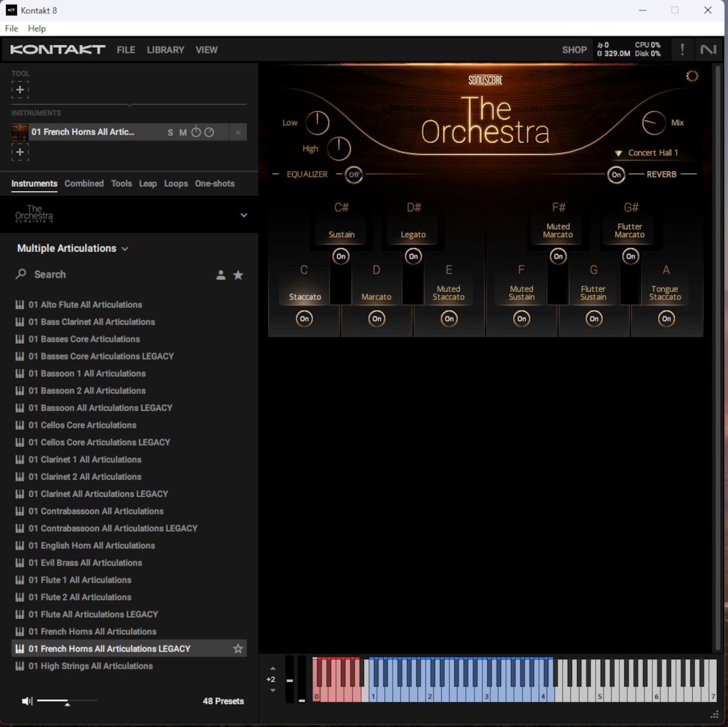Toggle the Sustain C# articulation On button
Viewport: 728px width, 727px height.
341,256
